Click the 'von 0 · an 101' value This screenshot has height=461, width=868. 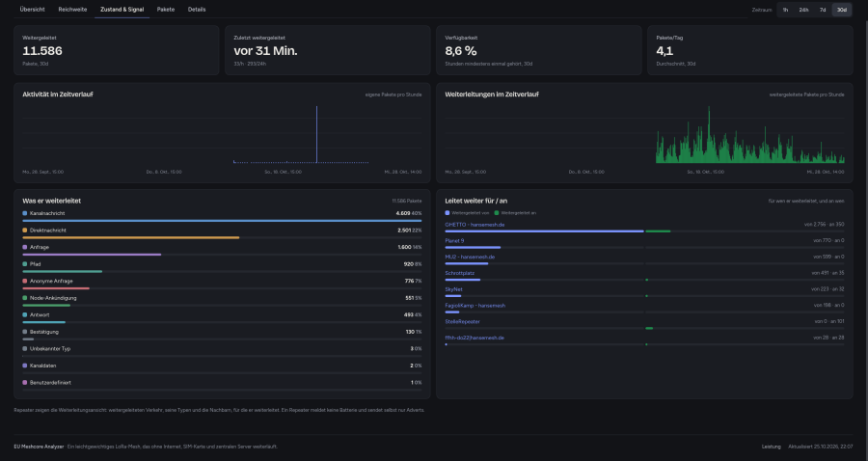click(829, 321)
